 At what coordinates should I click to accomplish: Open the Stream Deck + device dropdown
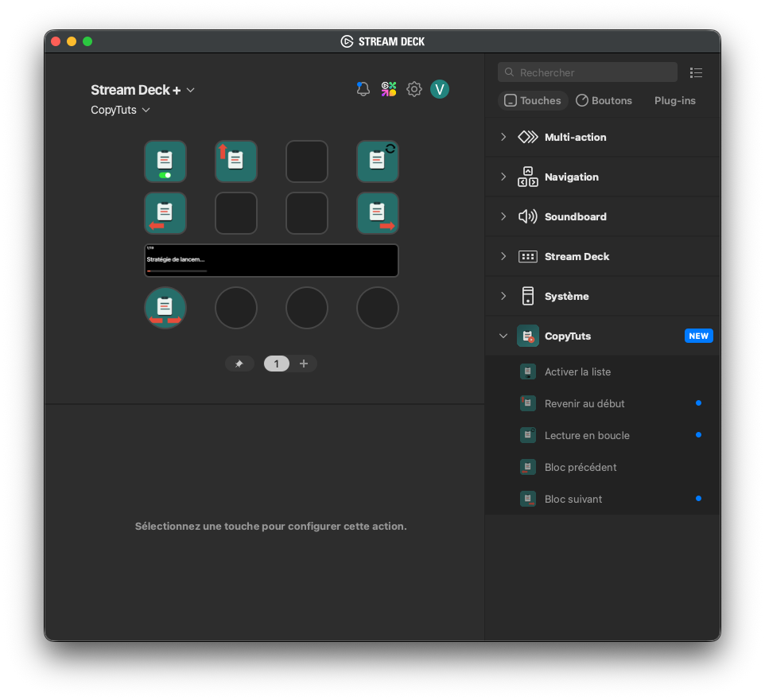coord(142,90)
